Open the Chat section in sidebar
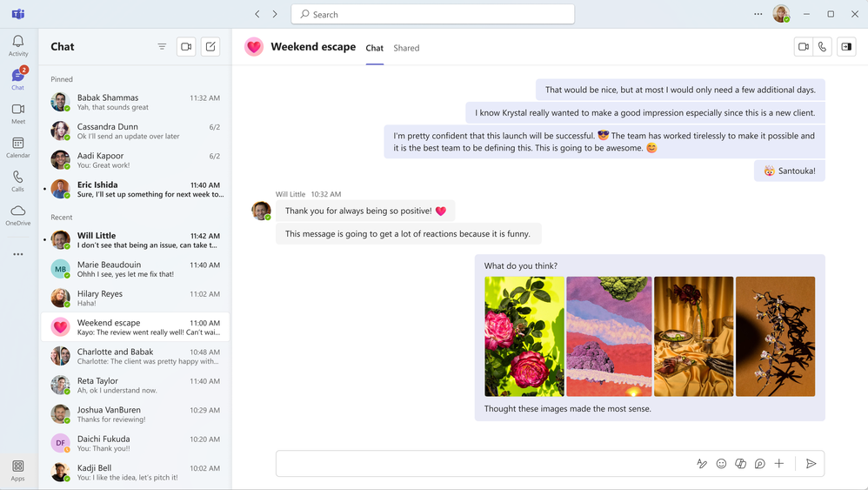This screenshot has width=868, height=490. coord(17,79)
